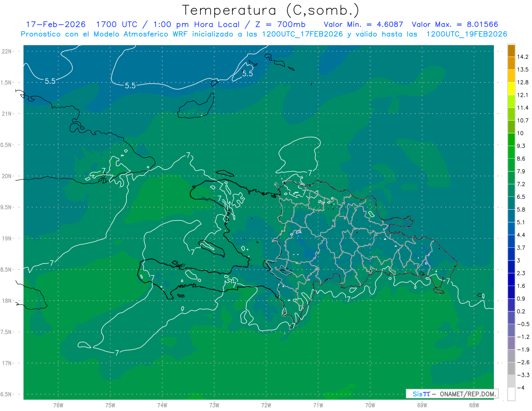Click the colorbar value "13.5"
This screenshot has height=411, width=532.
523,70
